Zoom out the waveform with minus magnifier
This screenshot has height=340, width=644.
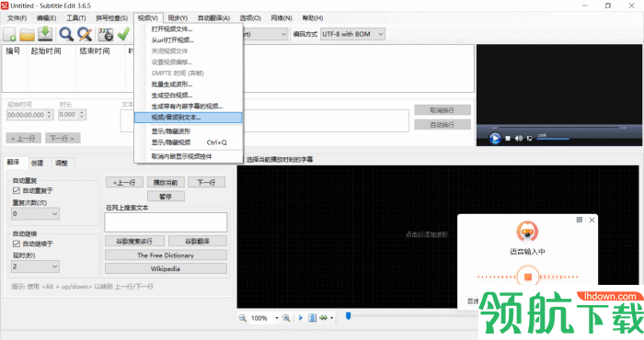click(x=242, y=318)
